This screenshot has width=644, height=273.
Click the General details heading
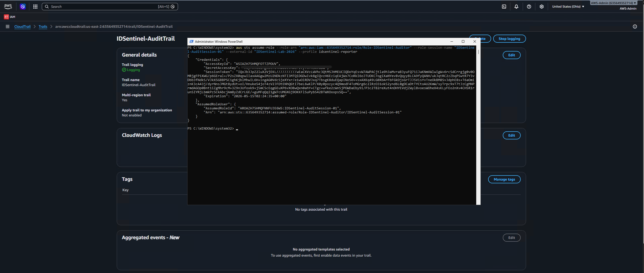[x=139, y=55]
